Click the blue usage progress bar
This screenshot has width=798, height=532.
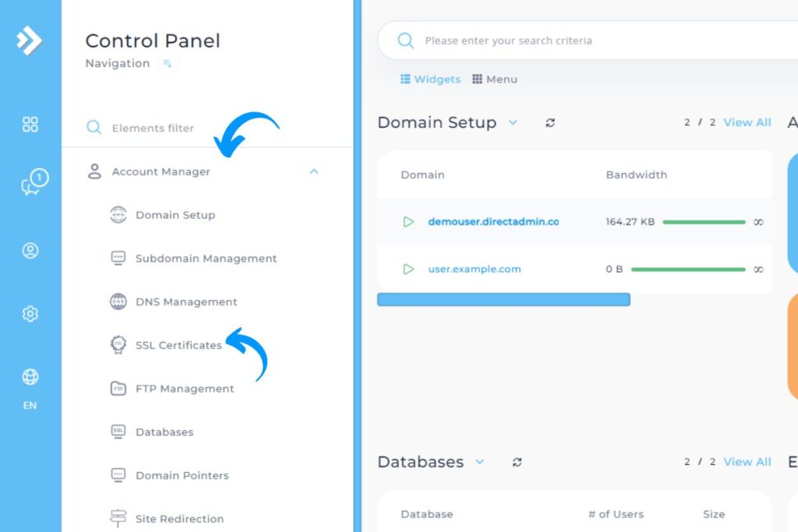click(x=503, y=299)
